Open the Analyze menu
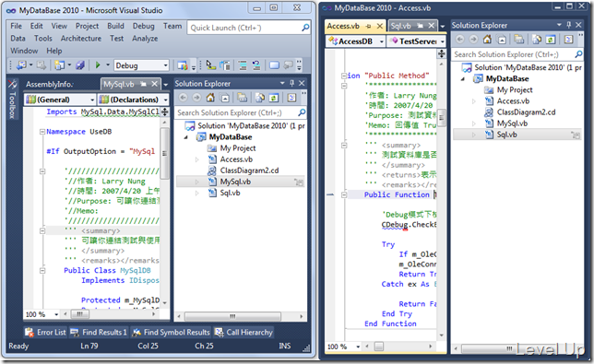Screen dimensions: 594x364 pyautogui.click(x=145, y=38)
